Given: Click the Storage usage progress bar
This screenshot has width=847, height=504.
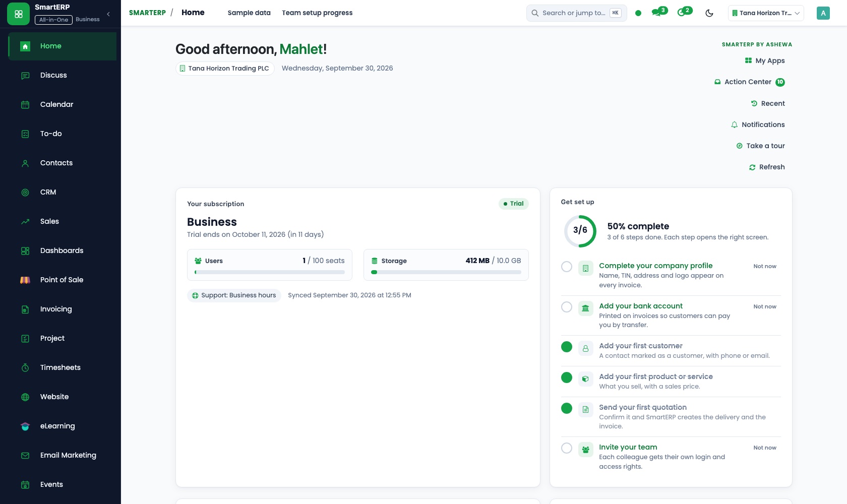Looking at the screenshot, I should (x=446, y=272).
